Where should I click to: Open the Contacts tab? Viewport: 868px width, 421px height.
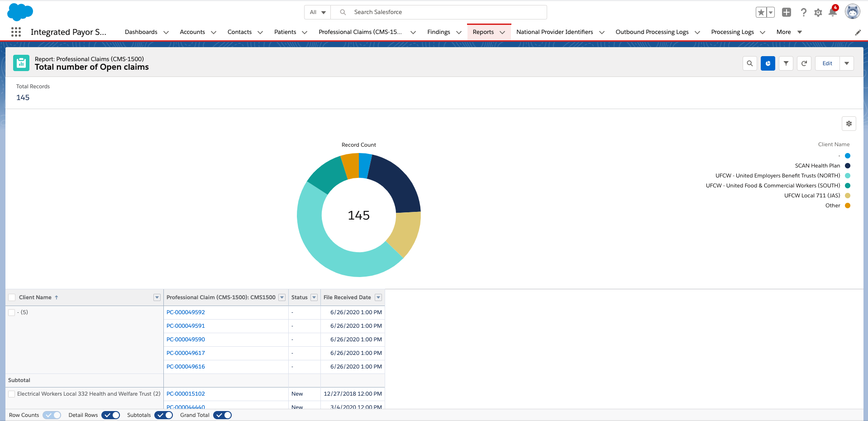click(x=239, y=32)
